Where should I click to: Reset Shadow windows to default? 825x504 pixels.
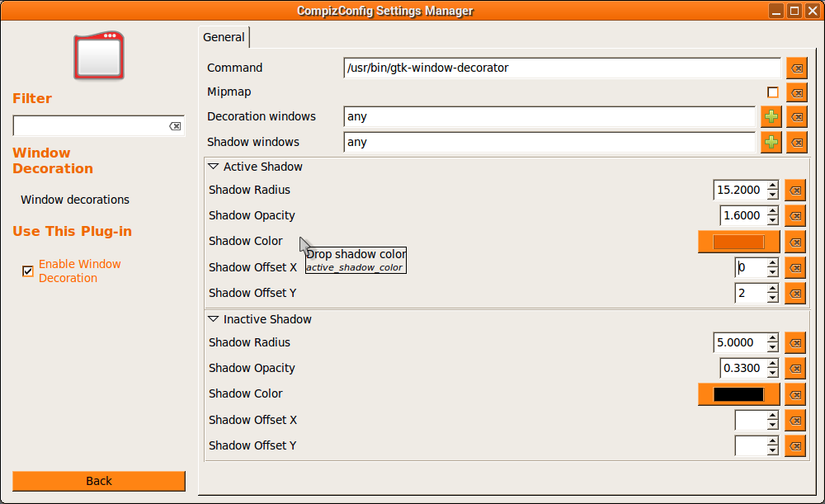(x=797, y=142)
